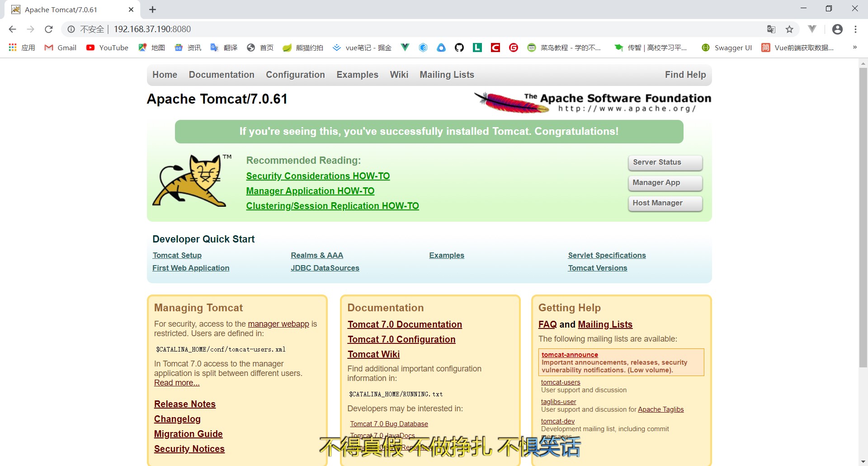
Task: Select the Apache Tomcat/7.0.61 tab
Action: tap(72, 10)
